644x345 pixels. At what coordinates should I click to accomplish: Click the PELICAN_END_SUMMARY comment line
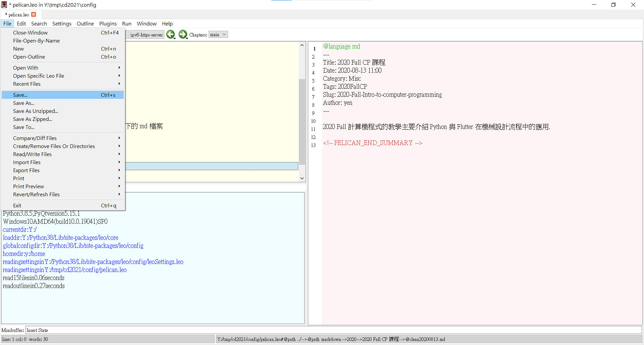coord(373,143)
